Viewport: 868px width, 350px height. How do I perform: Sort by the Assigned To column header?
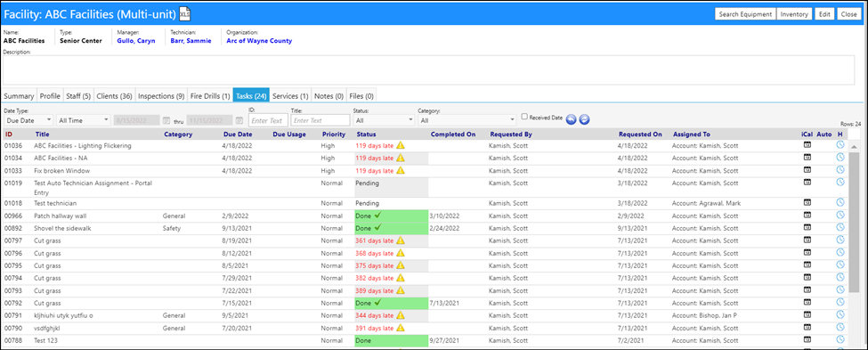pos(692,134)
